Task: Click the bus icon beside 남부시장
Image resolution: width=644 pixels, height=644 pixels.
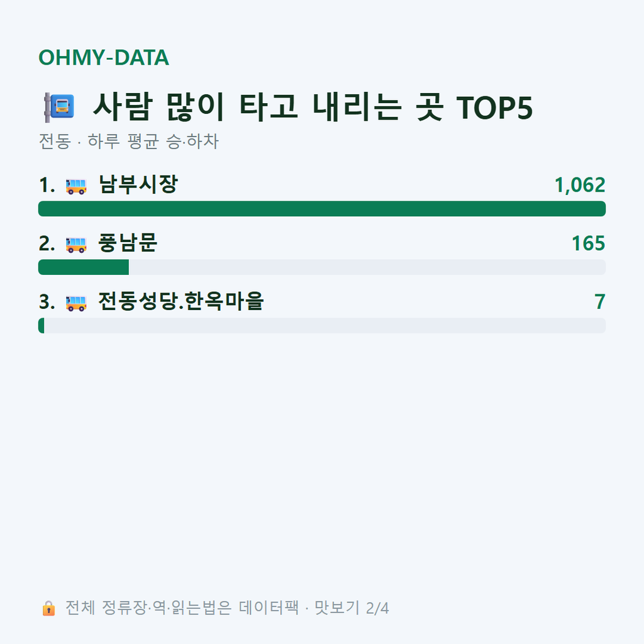Action: [76, 186]
